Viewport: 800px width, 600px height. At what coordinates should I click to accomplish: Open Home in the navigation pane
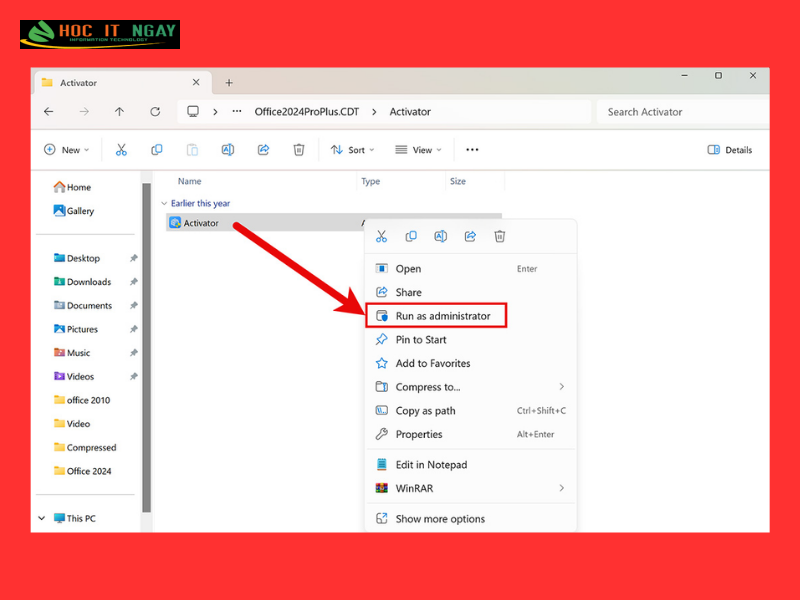coord(72,187)
